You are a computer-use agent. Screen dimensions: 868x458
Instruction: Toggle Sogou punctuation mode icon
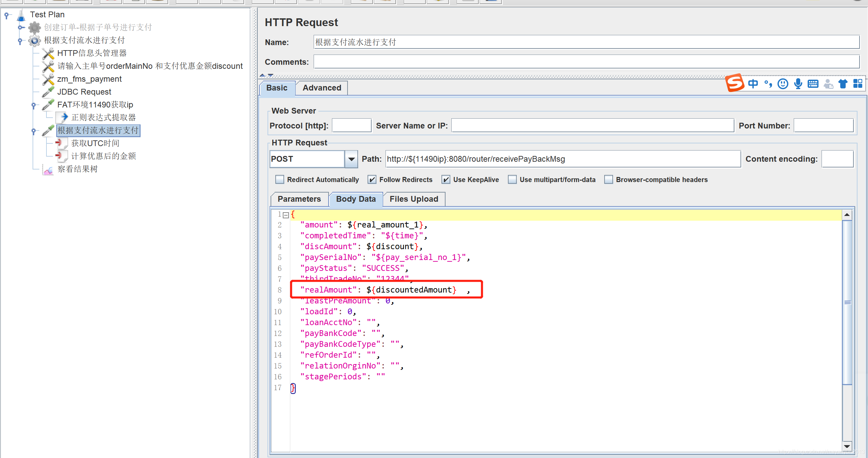(x=768, y=84)
